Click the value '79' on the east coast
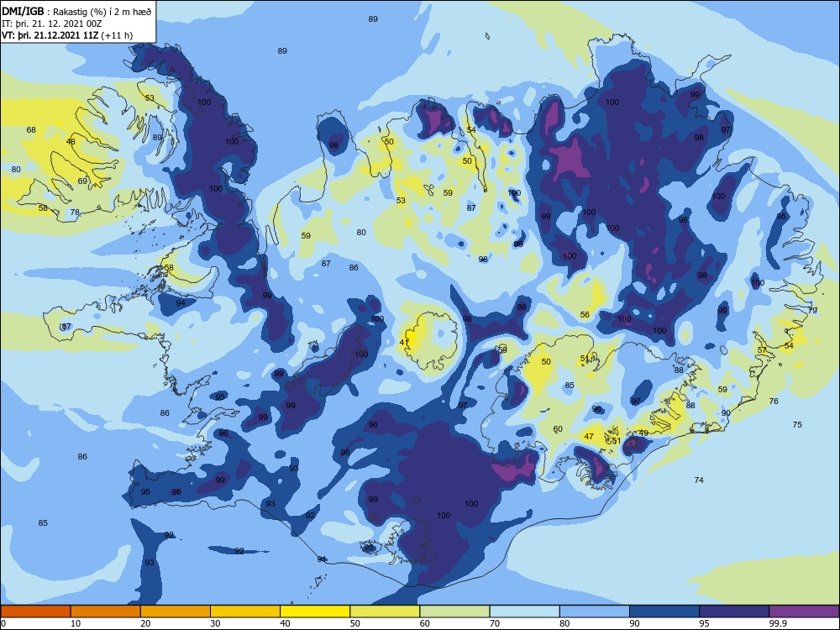Image resolution: width=840 pixels, height=630 pixels. 812,310
